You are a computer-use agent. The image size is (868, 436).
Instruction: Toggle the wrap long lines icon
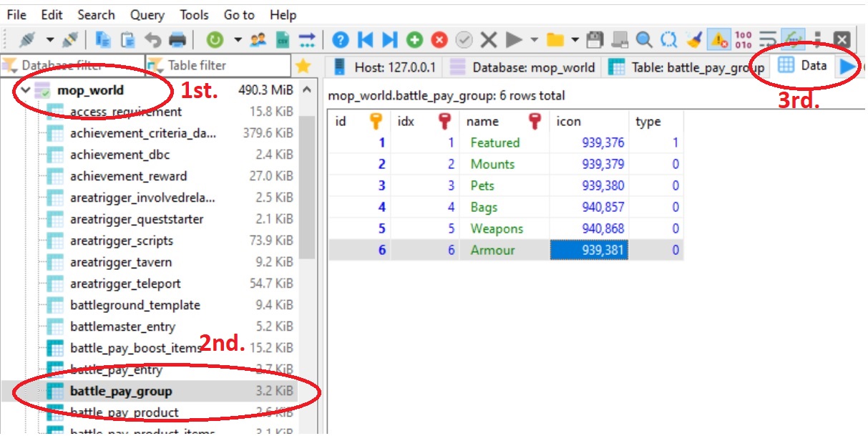tap(768, 40)
